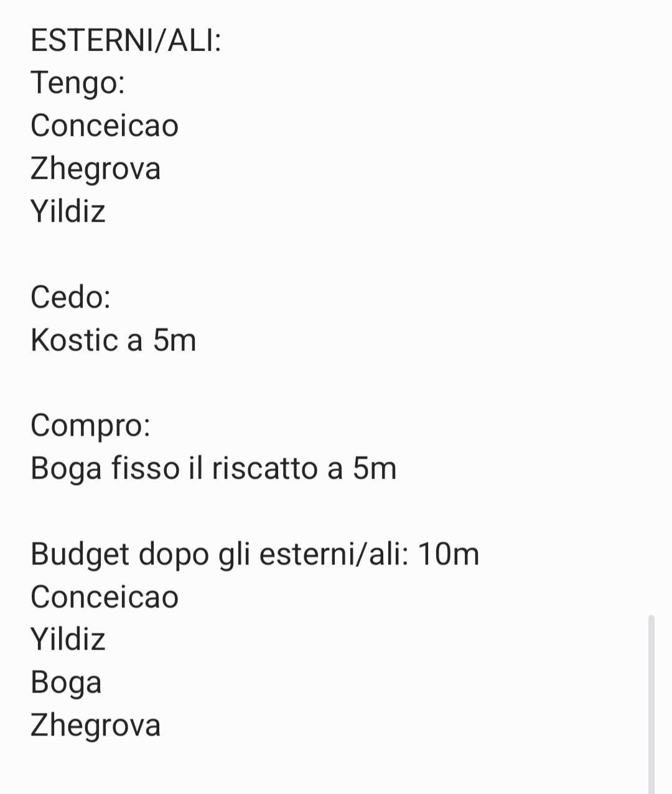Click Conceicao under the Budget line

pos(105,597)
